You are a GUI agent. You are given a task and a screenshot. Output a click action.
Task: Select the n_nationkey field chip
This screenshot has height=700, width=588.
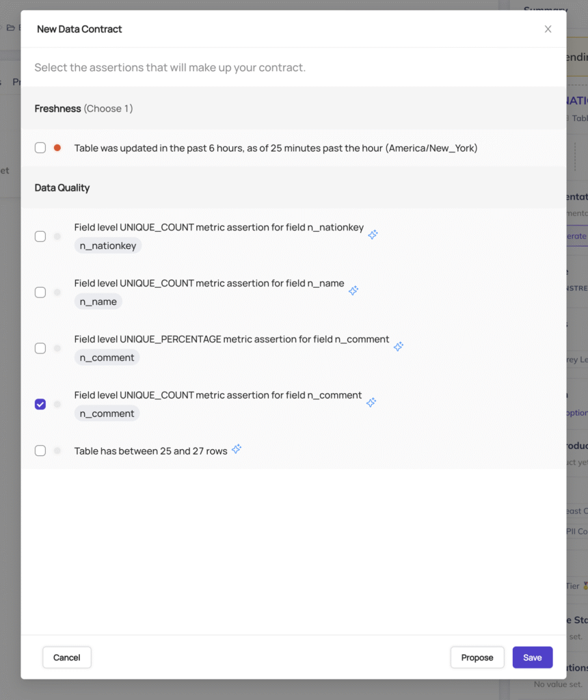point(107,246)
